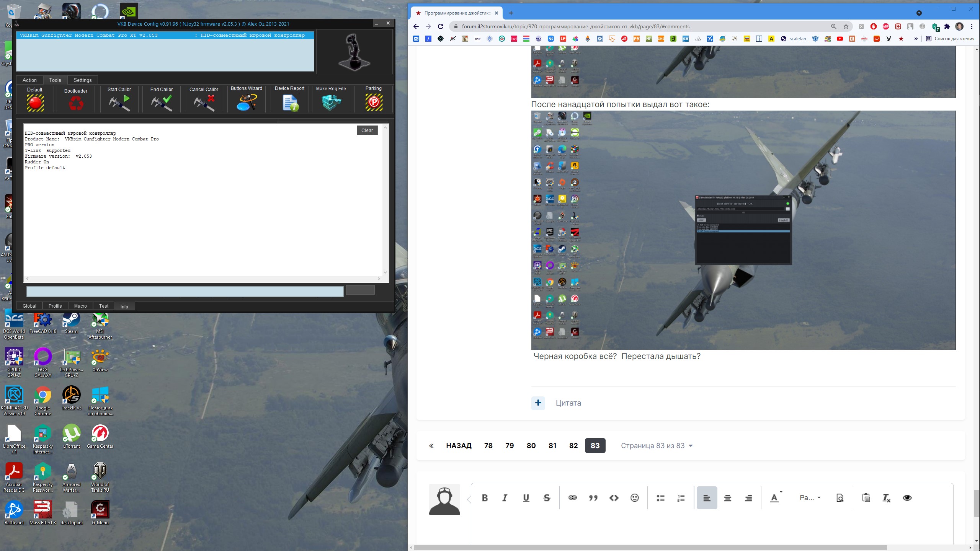Go to forum page 80
The height and width of the screenshot is (551, 980).
click(x=531, y=446)
